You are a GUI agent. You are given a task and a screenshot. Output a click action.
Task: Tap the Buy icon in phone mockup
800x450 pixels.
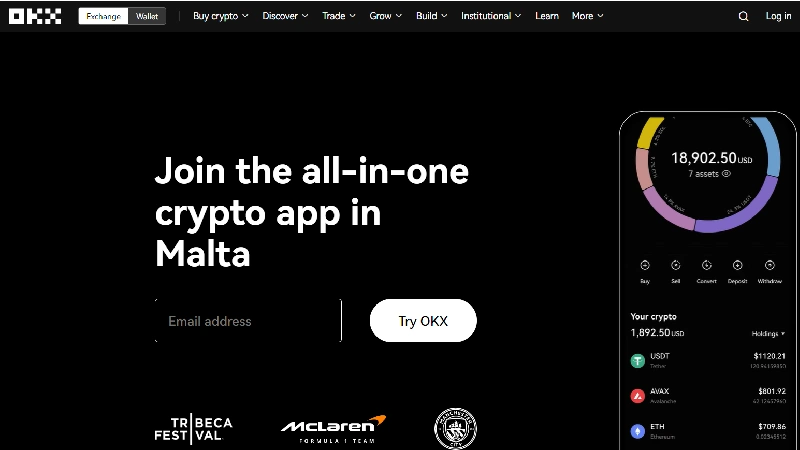point(645,265)
